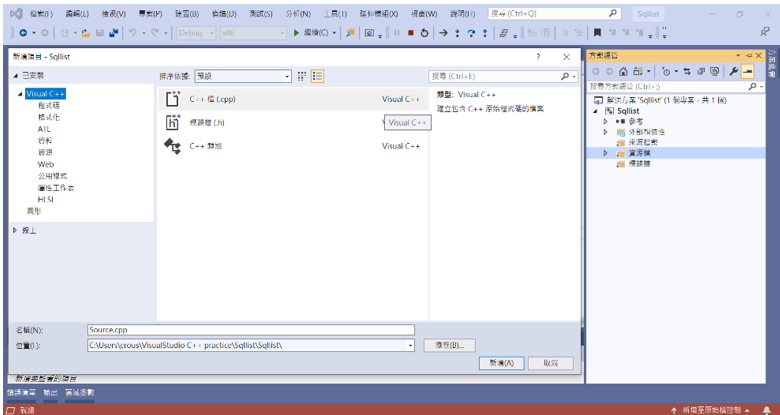
Task: Click the pin icon of Solution Explorer panel
Action: [749, 56]
